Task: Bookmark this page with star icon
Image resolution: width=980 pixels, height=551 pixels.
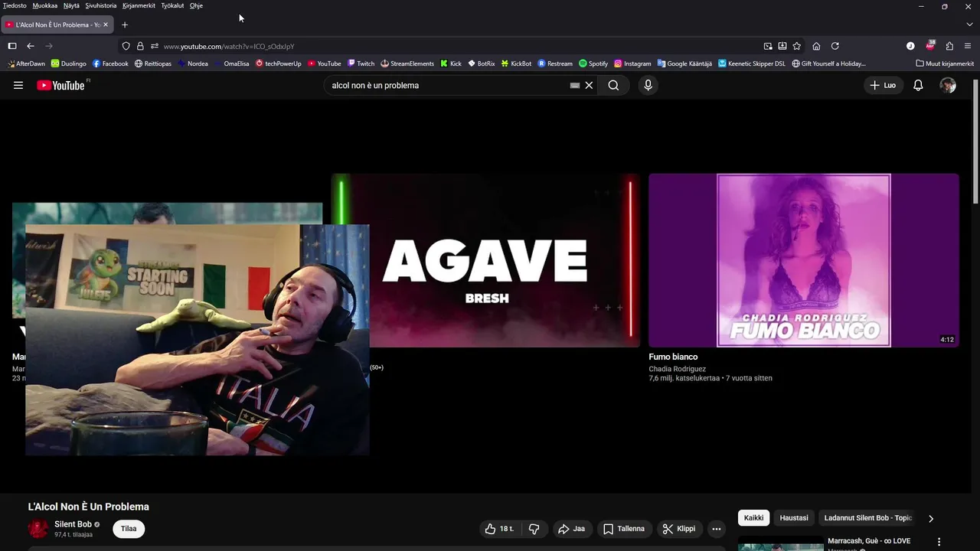Action: click(x=797, y=46)
